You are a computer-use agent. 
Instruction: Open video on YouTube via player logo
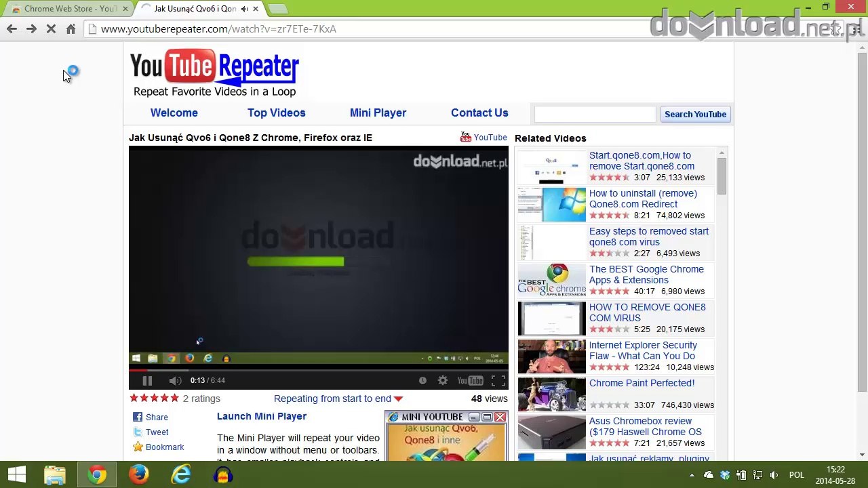coord(470,380)
